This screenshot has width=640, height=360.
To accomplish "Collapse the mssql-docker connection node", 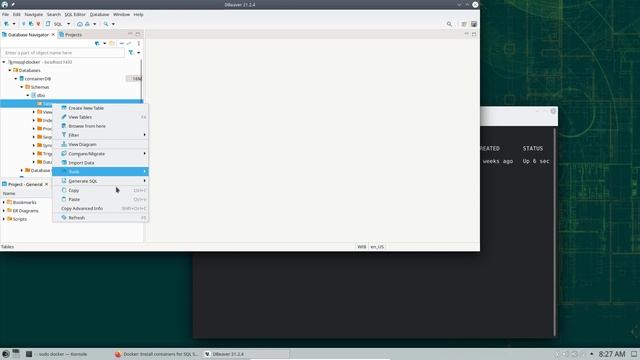I will coord(4,62).
